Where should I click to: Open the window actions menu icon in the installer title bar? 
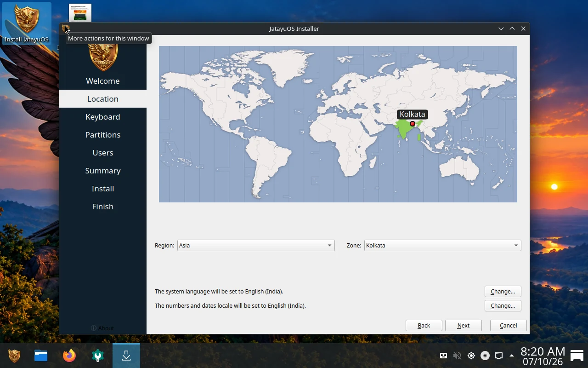click(x=66, y=29)
